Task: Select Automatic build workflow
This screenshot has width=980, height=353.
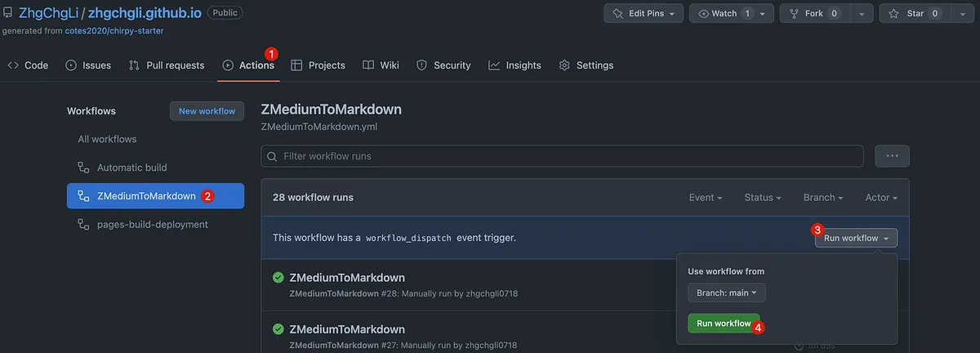Action: pos(131,168)
